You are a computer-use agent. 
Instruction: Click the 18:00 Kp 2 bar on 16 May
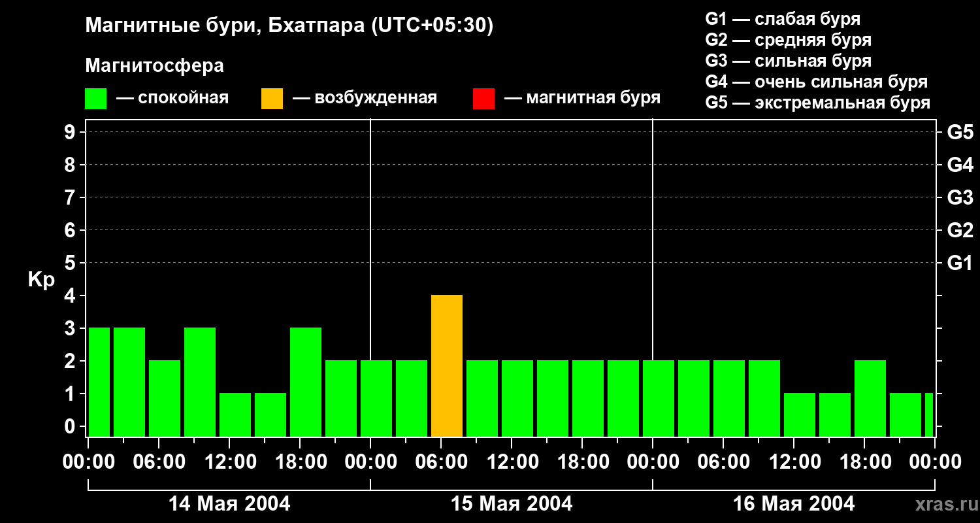tap(870, 398)
